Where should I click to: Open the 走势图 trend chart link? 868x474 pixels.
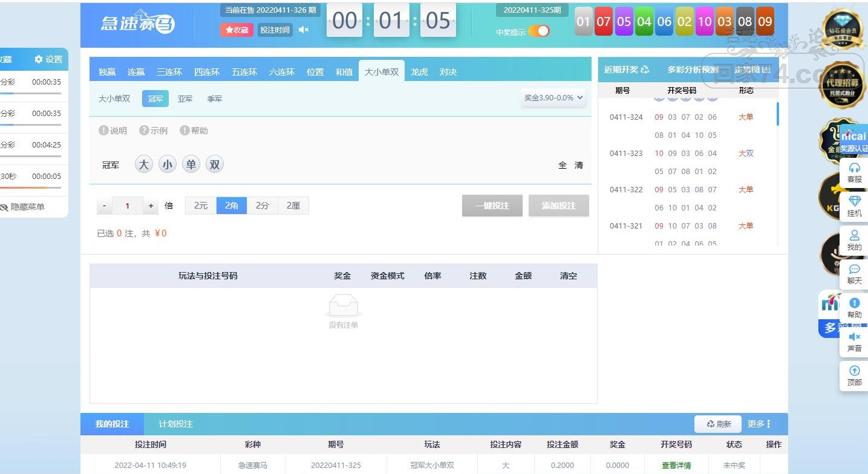click(x=752, y=70)
